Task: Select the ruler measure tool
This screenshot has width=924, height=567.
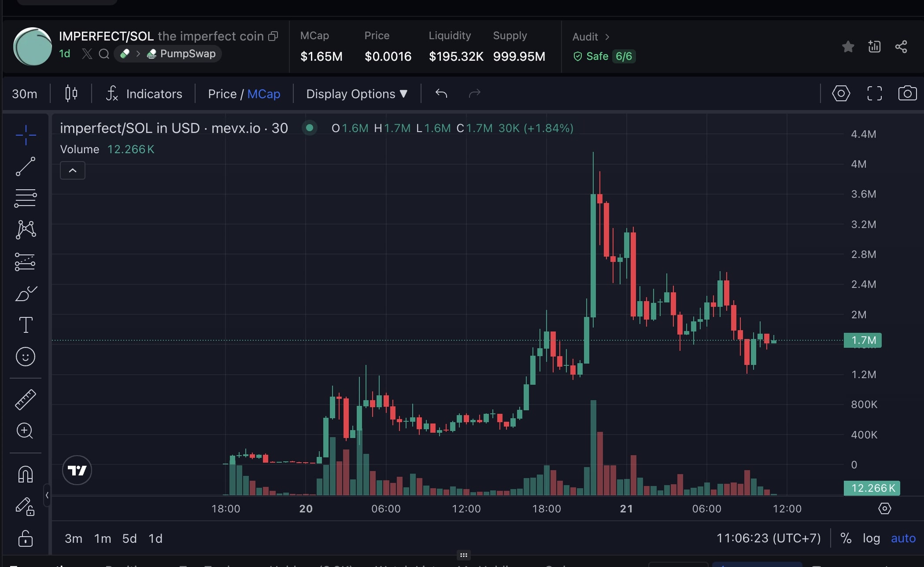Action: tap(26, 399)
